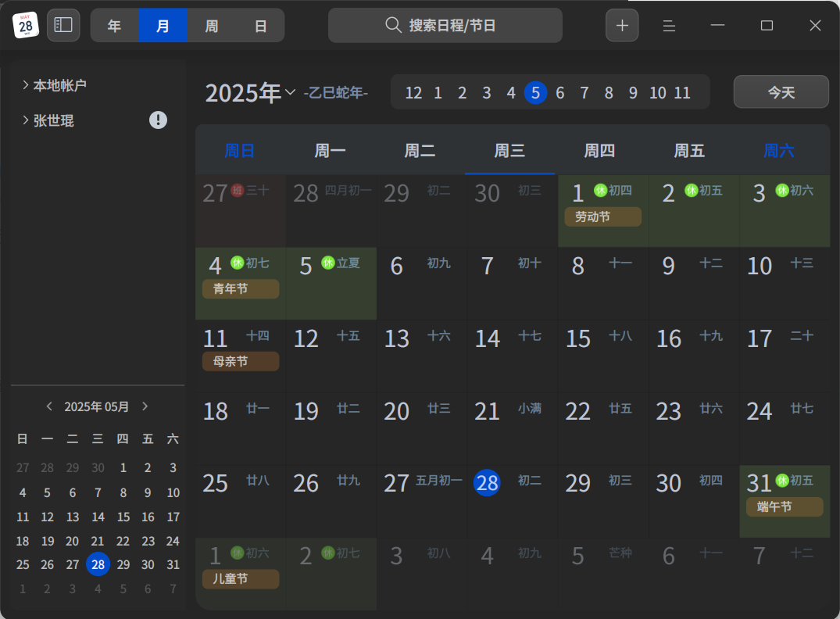
Task: Open the 劳动节 holiday event
Action: pyautogui.click(x=602, y=216)
